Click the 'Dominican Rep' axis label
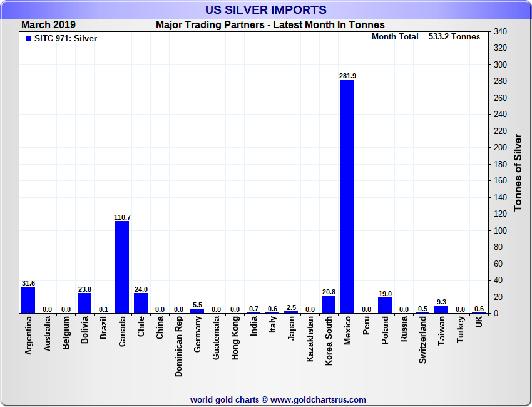The height and width of the screenshot is (407, 532). click(178, 347)
